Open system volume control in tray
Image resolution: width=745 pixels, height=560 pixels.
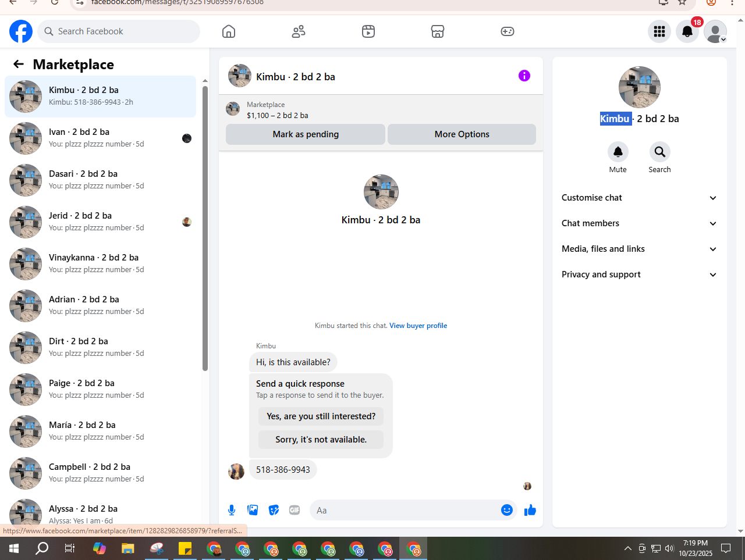click(669, 548)
